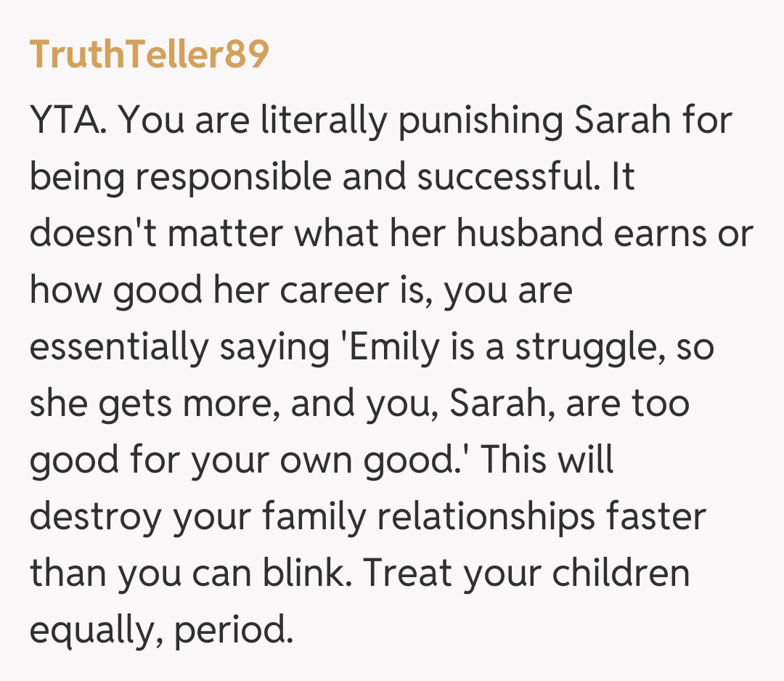The width and height of the screenshot is (784, 681).
Task: Click the closing words 'equally, period.'
Action: 160,630
